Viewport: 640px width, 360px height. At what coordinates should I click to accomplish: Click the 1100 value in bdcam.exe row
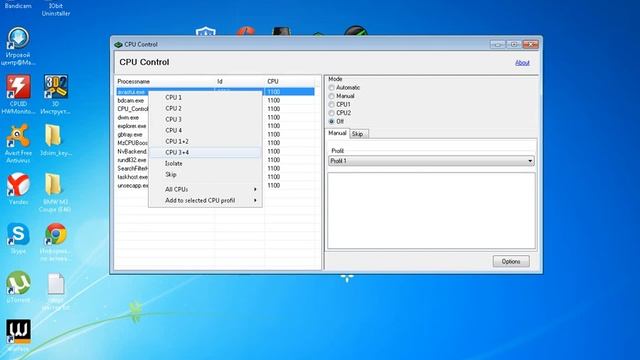[273, 100]
